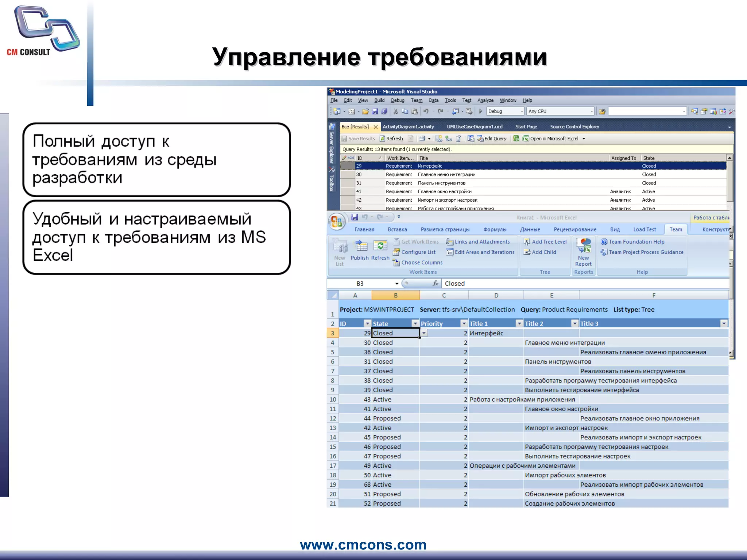747x560 pixels.
Task: Click the Refresh icon in Excel Team ribbon
Action: point(380,246)
